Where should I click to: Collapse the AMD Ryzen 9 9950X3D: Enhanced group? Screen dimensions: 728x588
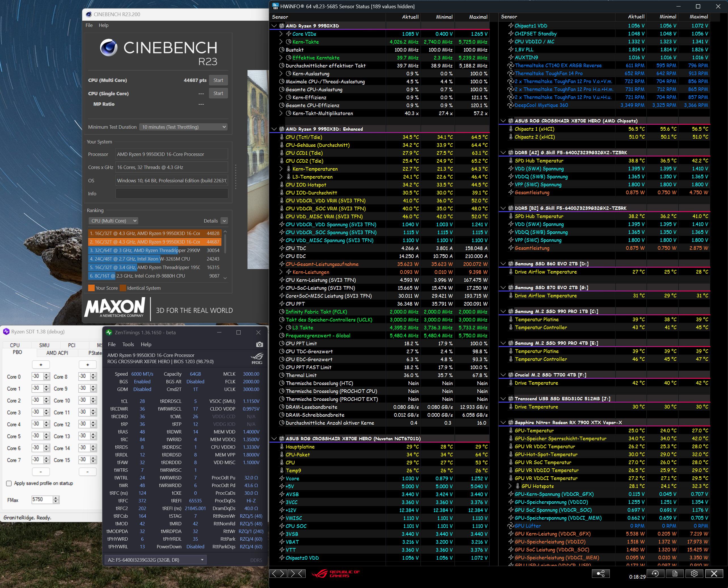274,129
